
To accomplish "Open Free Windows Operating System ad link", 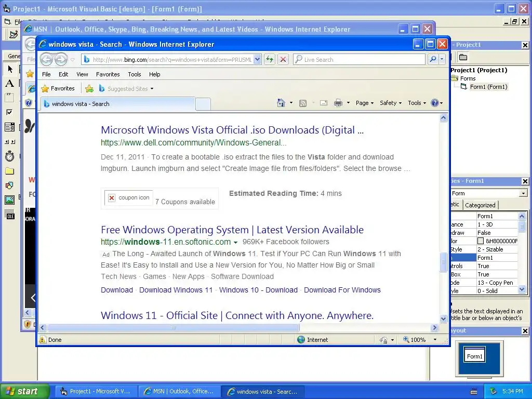I will 232,230.
